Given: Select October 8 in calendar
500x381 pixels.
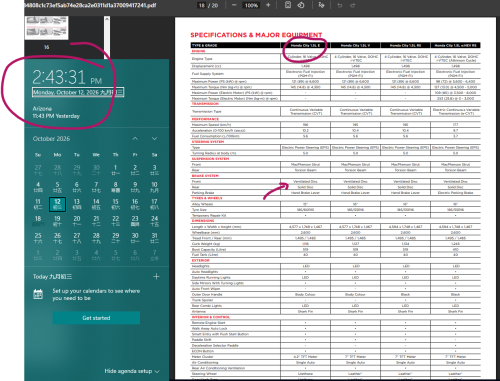Looking at the screenshot, I should [x=116, y=187].
